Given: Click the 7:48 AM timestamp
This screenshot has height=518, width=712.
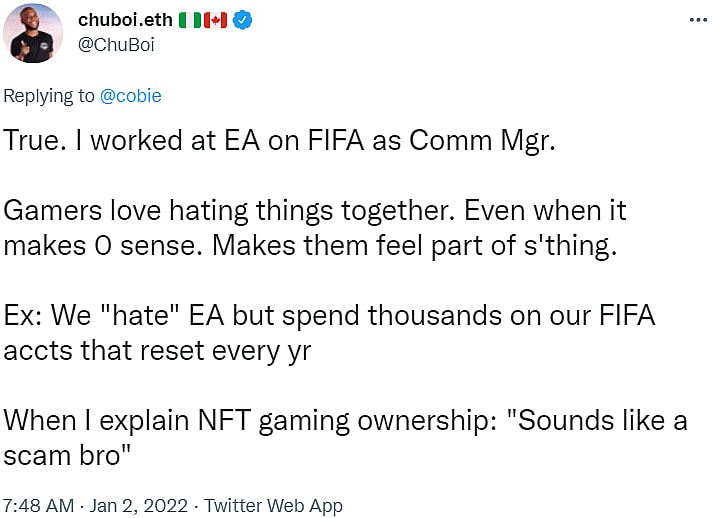Looking at the screenshot, I should pyautogui.click(x=37, y=505).
